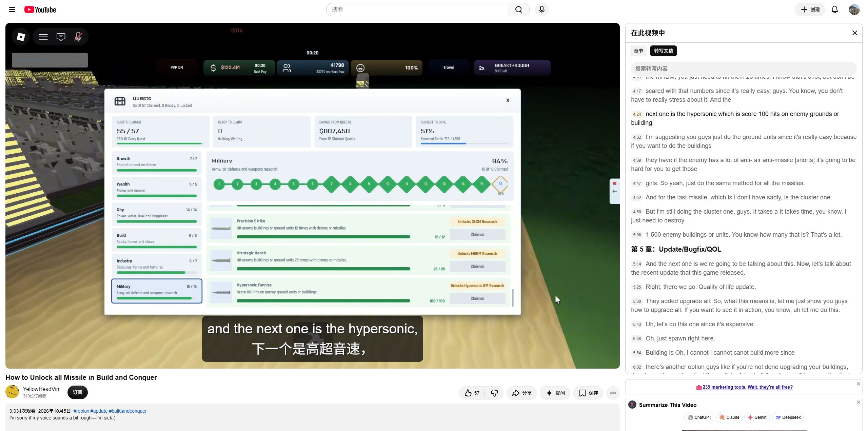Toggle the in-game muted microphone icon
The width and height of the screenshot is (868, 431).
pyautogui.click(x=78, y=37)
